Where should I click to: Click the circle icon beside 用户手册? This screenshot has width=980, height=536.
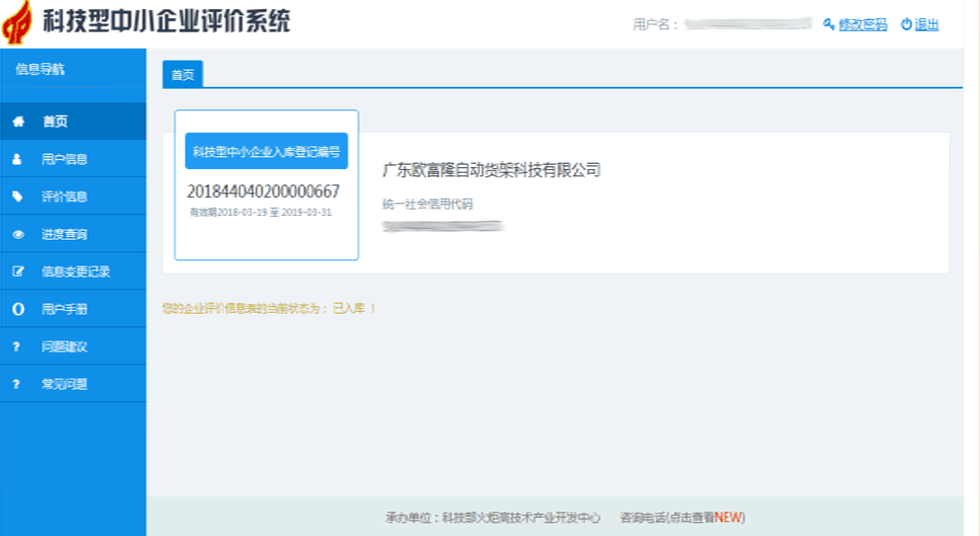coord(18,308)
